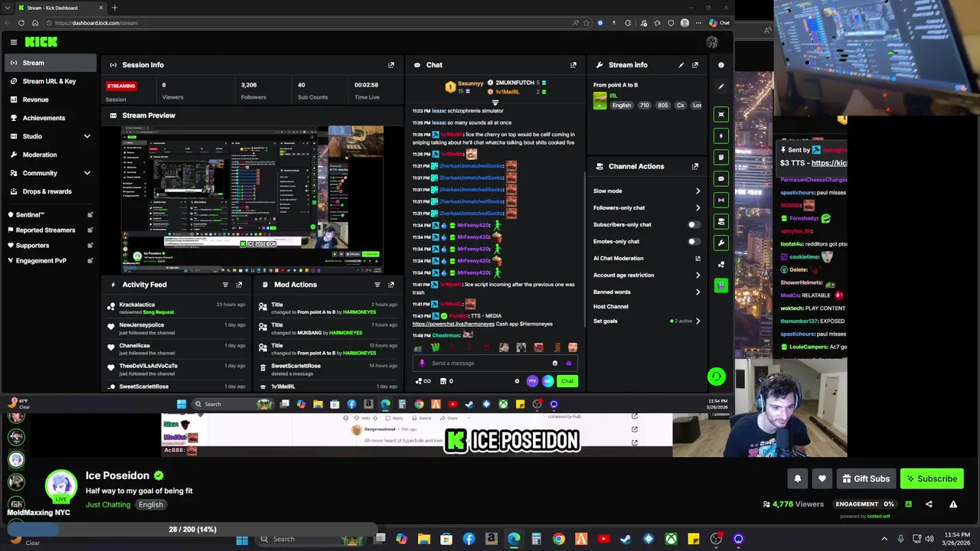
Task: Show hidden system tray icons
Action: 884,539
